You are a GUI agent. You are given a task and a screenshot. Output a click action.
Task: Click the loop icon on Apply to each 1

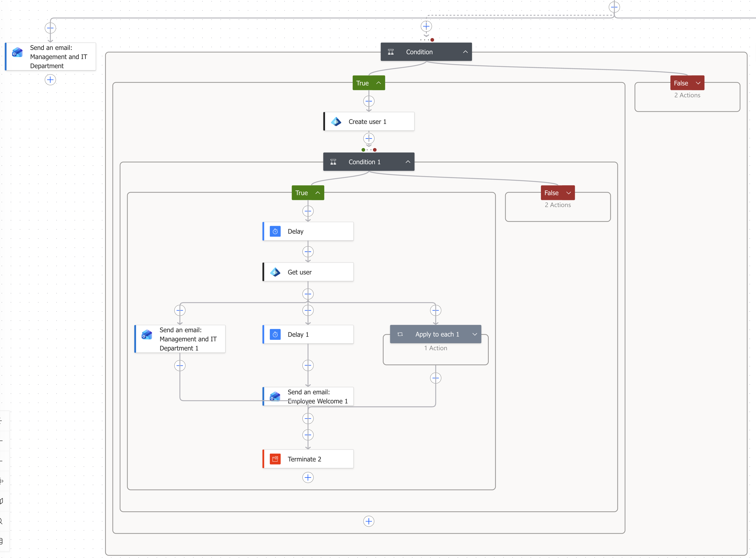tap(400, 334)
